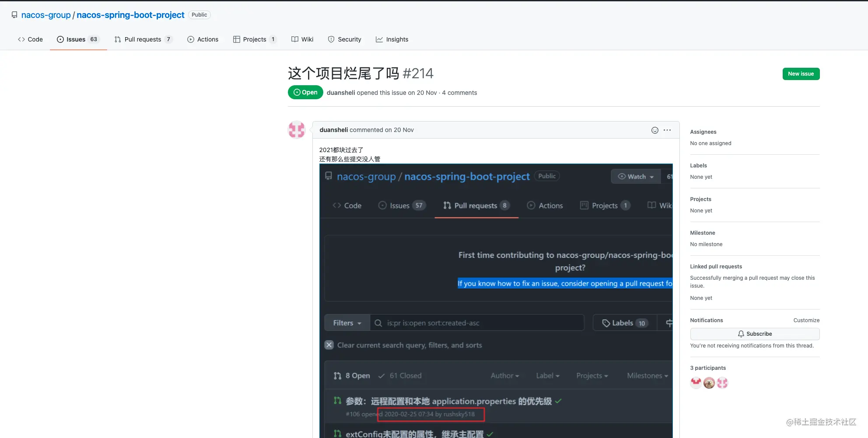Click the third participant avatar

click(x=722, y=383)
